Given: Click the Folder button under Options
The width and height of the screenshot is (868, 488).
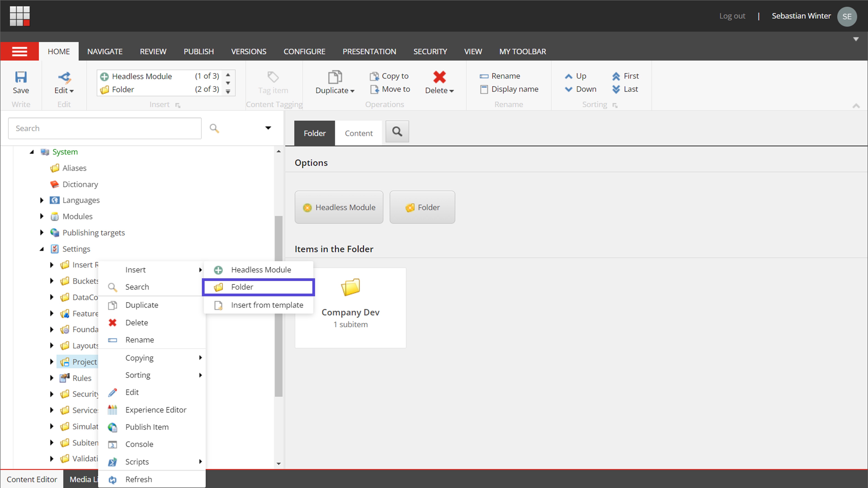Looking at the screenshot, I should point(422,207).
